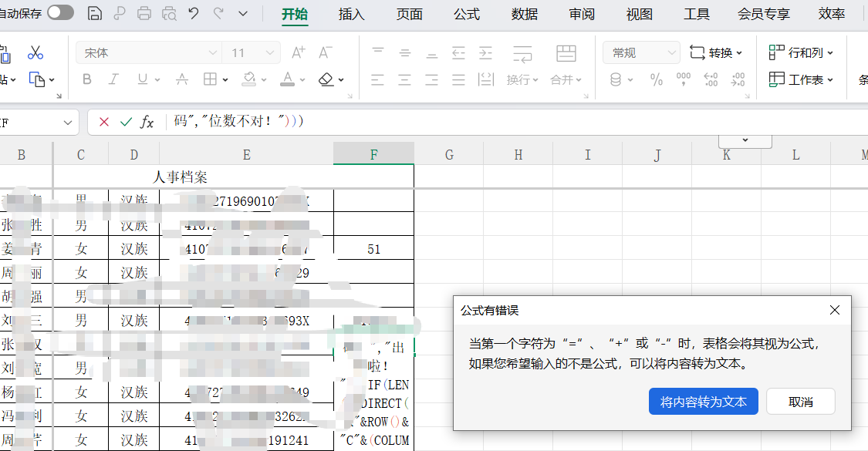Click the Print icon in quick access toolbar
This screenshot has height=451, width=868.
(x=144, y=13)
